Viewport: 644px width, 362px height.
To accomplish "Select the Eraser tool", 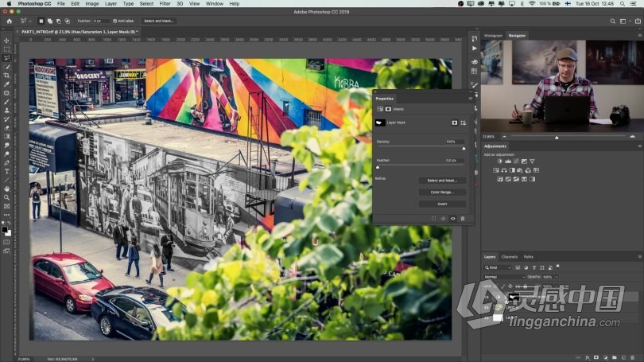I will point(6,128).
